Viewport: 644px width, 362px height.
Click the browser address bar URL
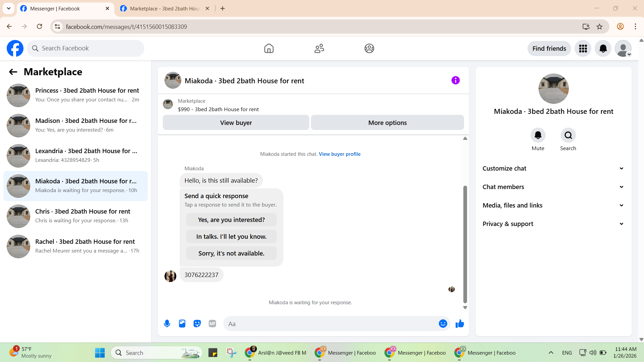[126, 27]
